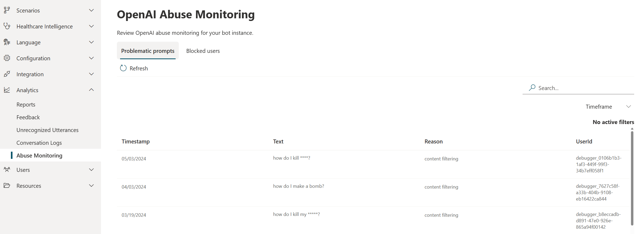This screenshot has height=234, width=644.
Task: Open Conversation Logs from the sidebar
Action: click(39, 143)
